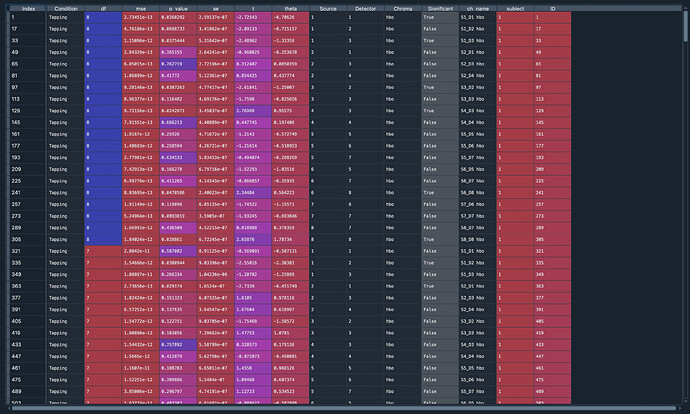Click ID cell 405
Image resolution: width=690 pixels, height=414 pixels.
[552, 322]
